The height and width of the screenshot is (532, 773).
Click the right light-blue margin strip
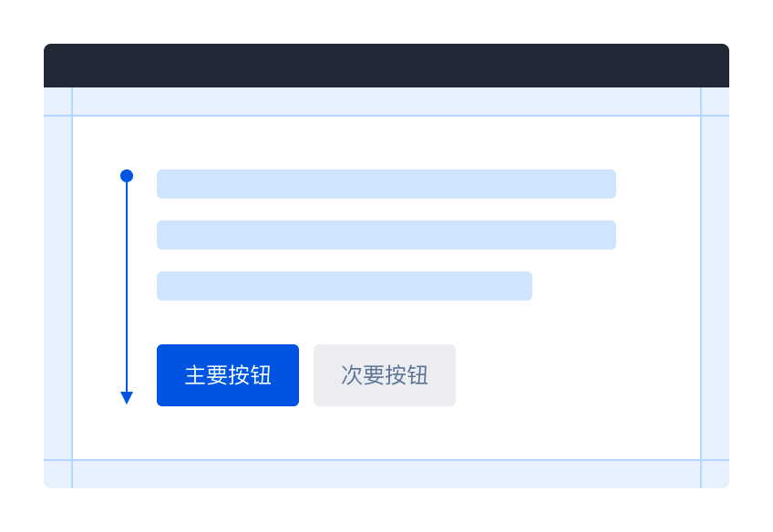click(716, 288)
